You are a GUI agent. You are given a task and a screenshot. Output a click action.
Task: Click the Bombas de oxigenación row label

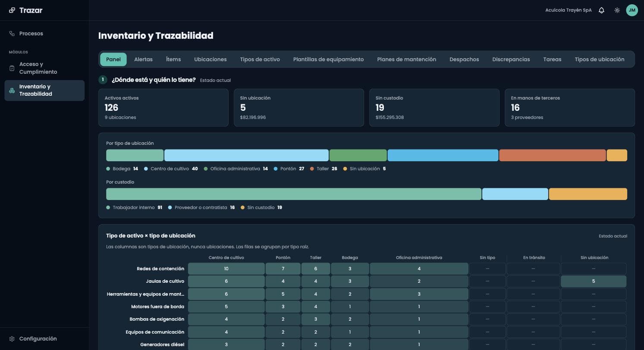[x=157, y=319]
